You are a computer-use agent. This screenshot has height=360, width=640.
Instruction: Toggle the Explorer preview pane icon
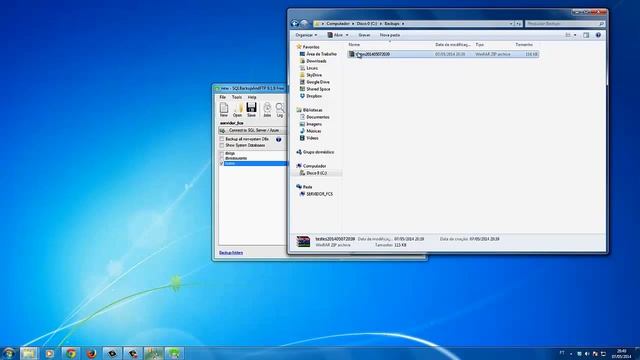(x=586, y=35)
